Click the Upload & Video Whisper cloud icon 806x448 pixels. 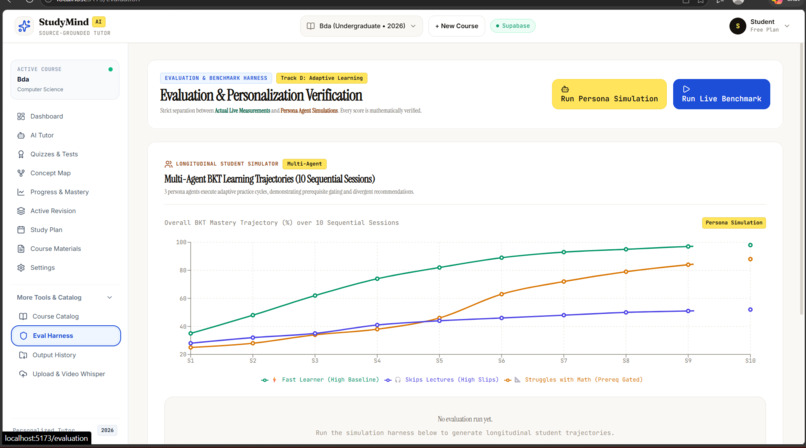[23, 374]
